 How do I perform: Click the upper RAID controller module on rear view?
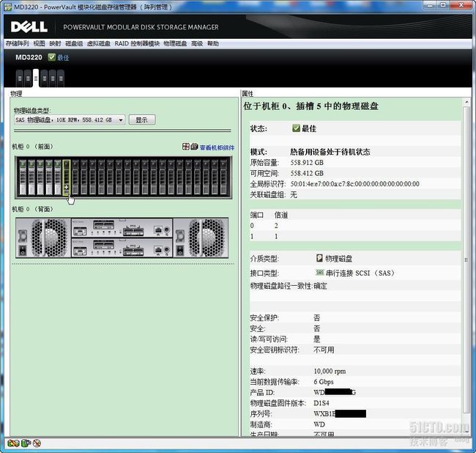122,228
